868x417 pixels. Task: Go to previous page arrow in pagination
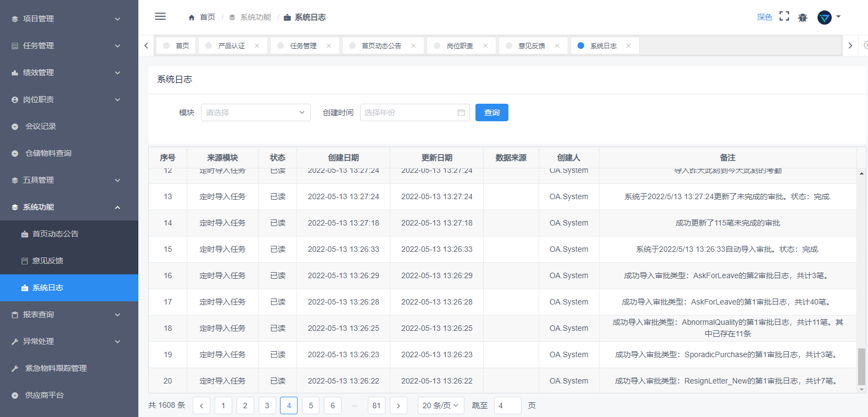coord(201,405)
